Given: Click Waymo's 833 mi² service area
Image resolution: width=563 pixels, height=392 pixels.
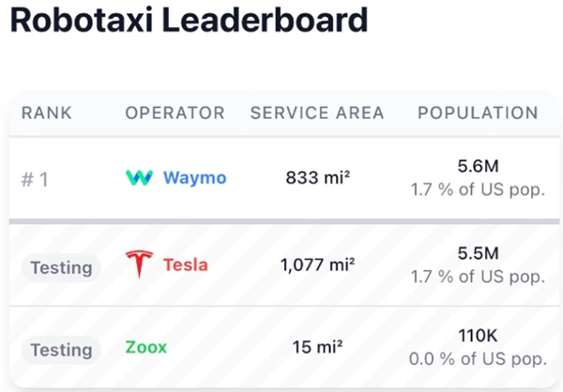Looking at the screenshot, I should (x=317, y=177).
